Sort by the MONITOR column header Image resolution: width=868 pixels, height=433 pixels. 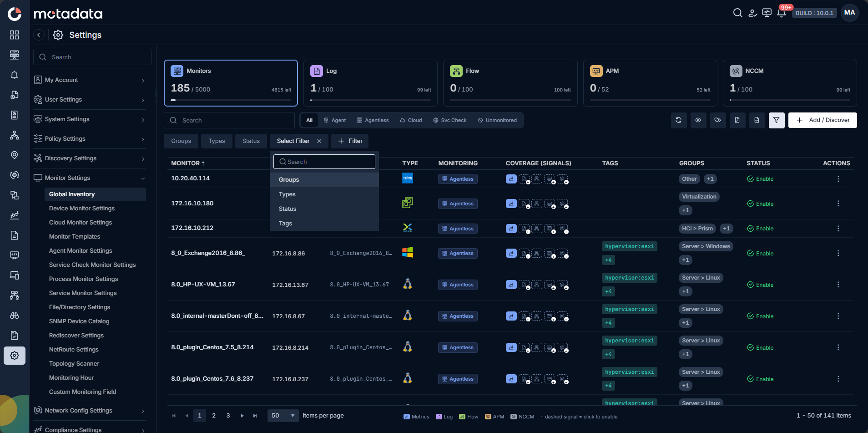point(188,163)
